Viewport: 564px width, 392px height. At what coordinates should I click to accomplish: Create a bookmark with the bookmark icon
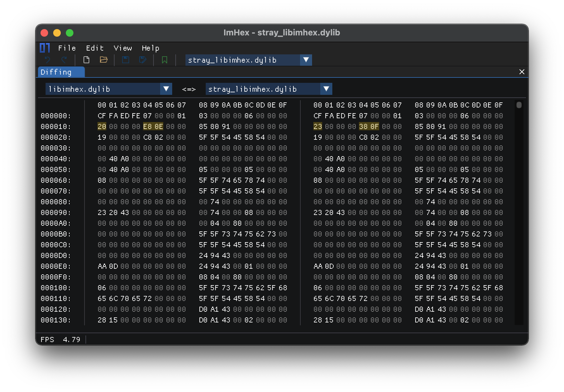(164, 60)
